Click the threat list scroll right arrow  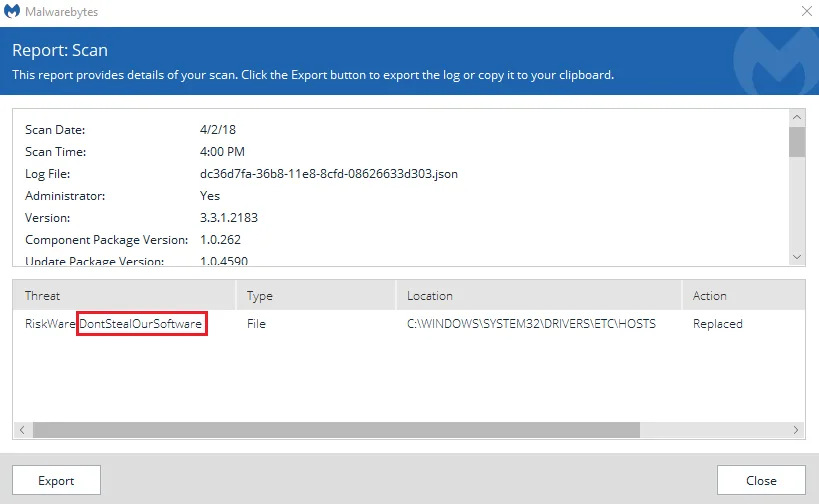(795, 430)
